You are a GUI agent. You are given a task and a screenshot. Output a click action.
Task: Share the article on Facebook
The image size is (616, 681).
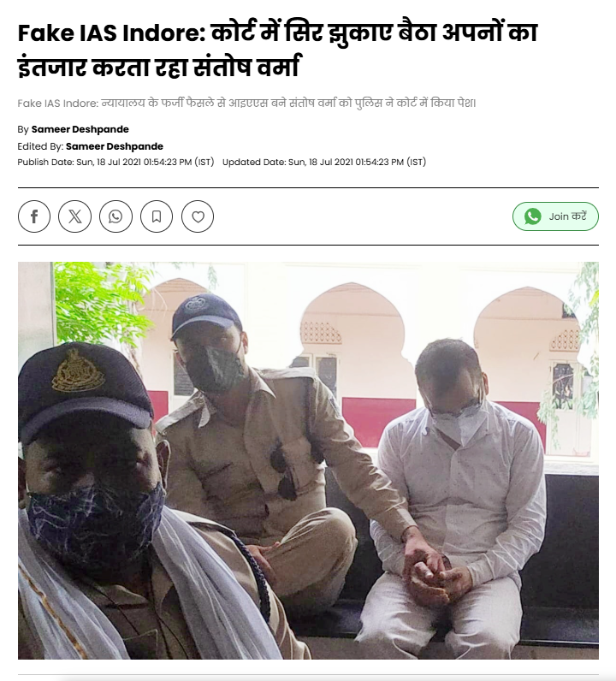[x=34, y=216]
